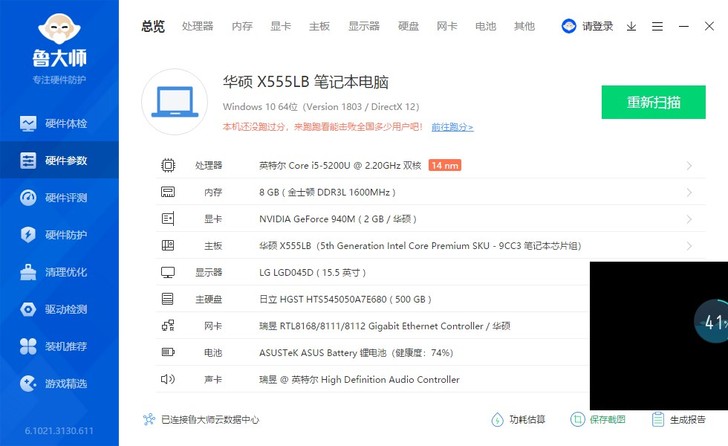
Task: Click the 显示器 monitor icon
Action: (168, 272)
